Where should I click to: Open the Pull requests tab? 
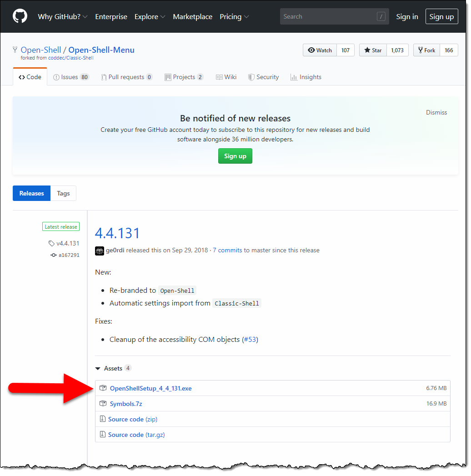tap(126, 77)
